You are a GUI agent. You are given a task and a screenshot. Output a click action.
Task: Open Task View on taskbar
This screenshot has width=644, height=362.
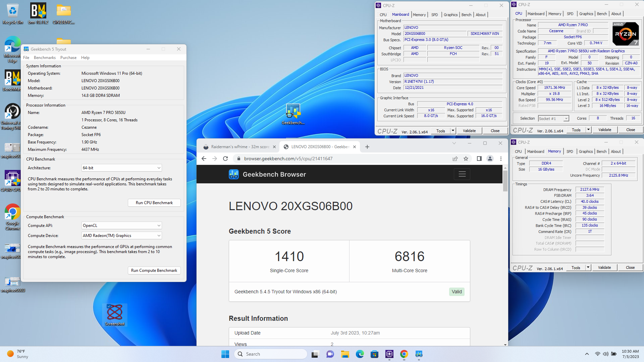click(x=315, y=354)
